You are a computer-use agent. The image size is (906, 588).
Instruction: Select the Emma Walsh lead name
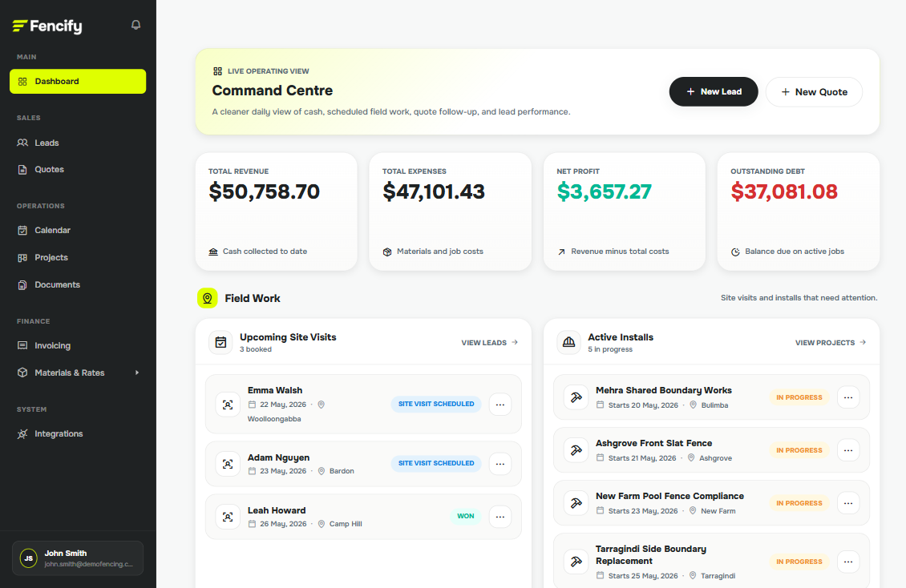[x=275, y=391]
